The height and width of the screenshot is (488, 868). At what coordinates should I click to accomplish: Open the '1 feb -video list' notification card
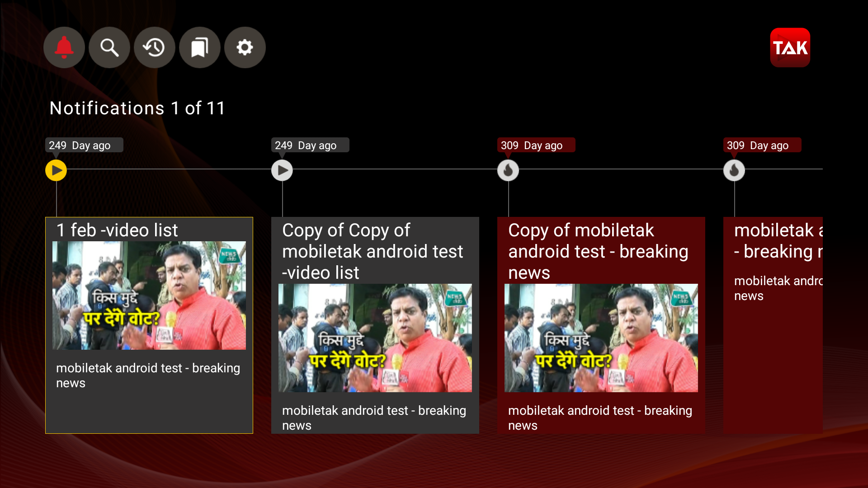pos(149,324)
